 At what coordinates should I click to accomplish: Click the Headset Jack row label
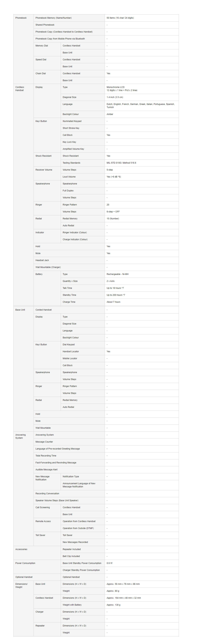click(x=42, y=260)
